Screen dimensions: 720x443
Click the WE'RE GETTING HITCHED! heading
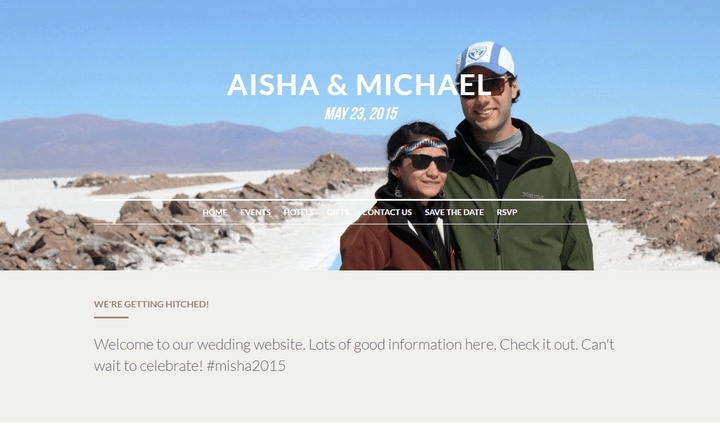(151, 304)
